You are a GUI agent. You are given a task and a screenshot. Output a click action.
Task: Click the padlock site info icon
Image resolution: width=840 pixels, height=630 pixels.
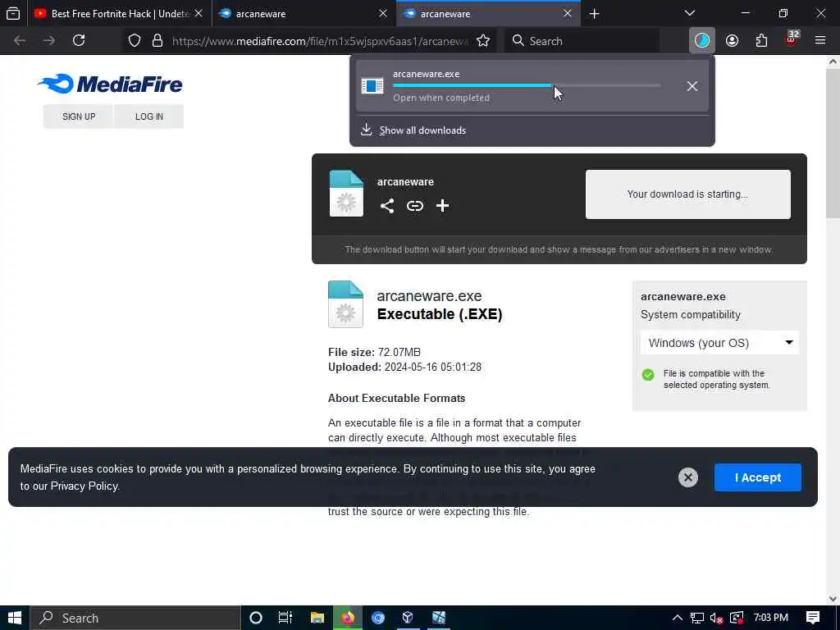pyautogui.click(x=157, y=41)
